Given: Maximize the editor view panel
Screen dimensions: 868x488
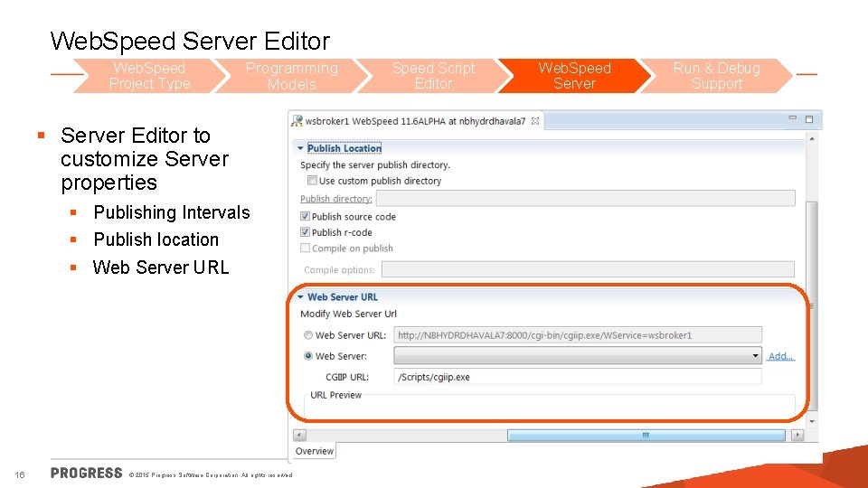Looking at the screenshot, I should coord(808,119).
